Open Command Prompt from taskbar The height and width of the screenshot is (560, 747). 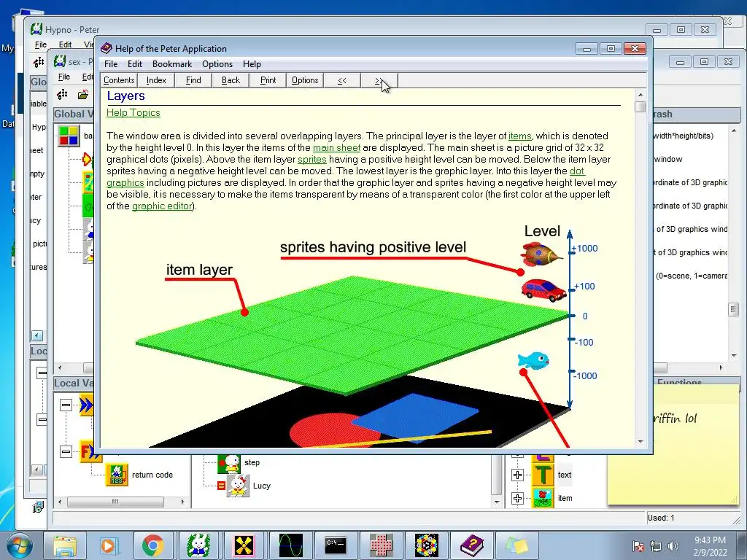336,545
